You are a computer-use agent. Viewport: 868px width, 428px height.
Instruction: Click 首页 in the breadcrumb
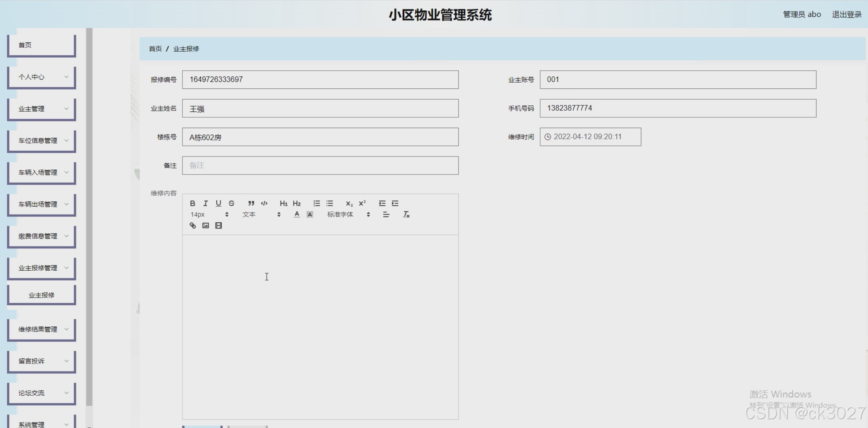click(x=155, y=49)
